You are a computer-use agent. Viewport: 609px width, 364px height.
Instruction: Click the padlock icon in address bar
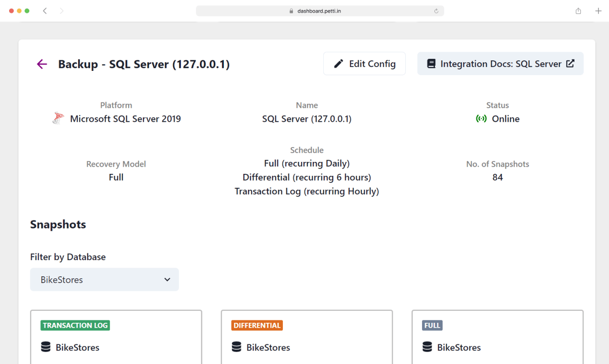point(291,11)
